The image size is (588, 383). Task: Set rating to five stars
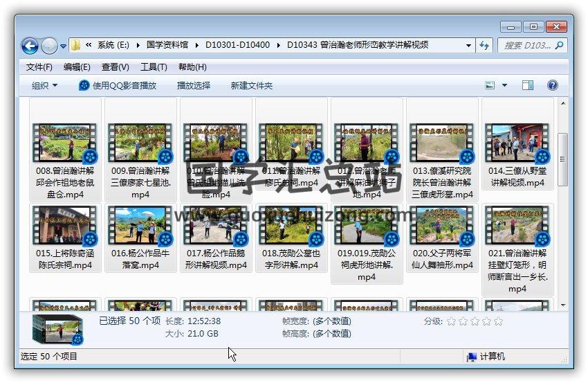tap(498, 321)
